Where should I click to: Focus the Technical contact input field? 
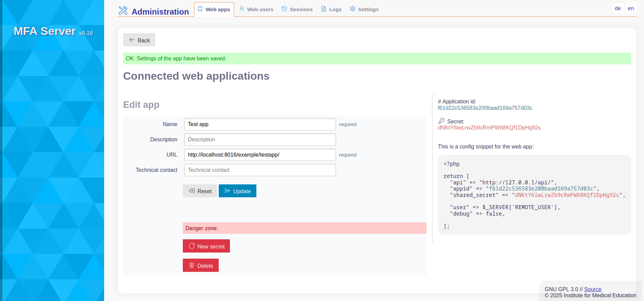point(260,170)
